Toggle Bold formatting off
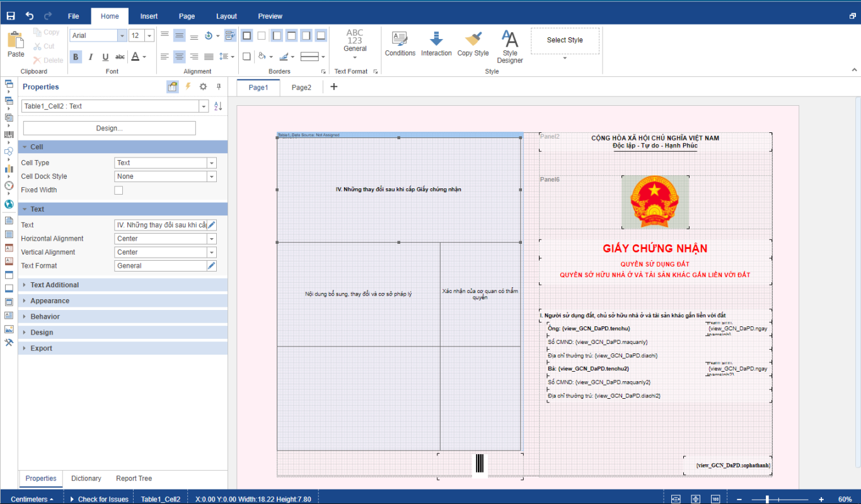 point(76,57)
